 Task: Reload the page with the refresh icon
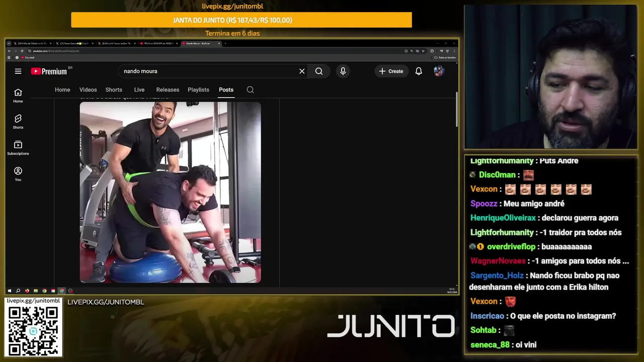(22, 51)
